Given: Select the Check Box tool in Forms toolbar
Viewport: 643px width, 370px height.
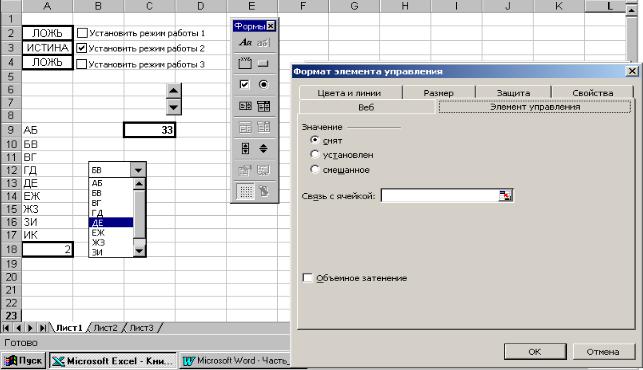Looking at the screenshot, I should (245, 85).
